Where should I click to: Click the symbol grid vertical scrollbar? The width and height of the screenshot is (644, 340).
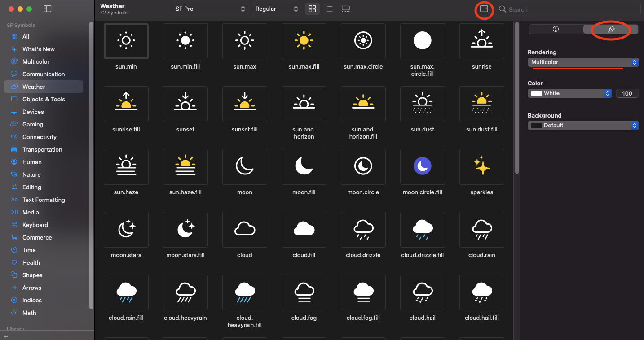tap(516, 99)
